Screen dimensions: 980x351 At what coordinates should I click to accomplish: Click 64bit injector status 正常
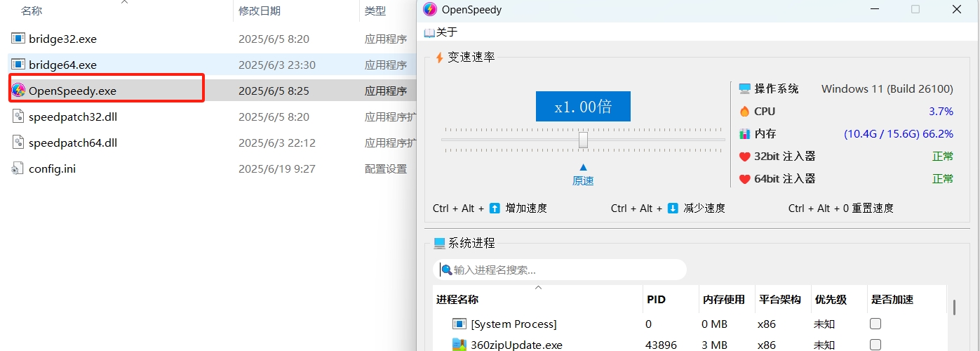943,178
